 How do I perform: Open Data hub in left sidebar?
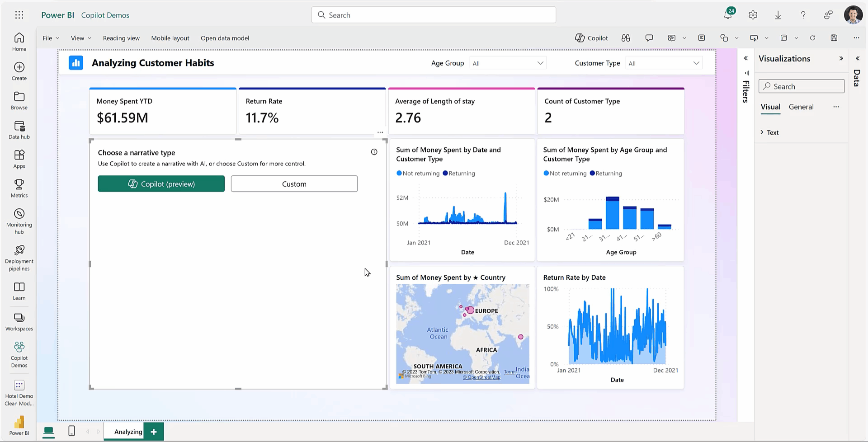point(19,130)
